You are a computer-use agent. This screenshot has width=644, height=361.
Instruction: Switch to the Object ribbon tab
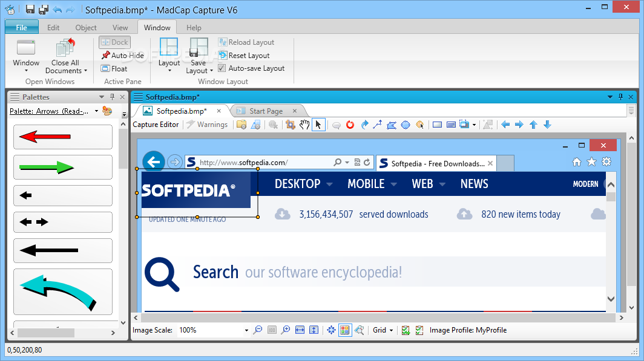pyautogui.click(x=86, y=27)
